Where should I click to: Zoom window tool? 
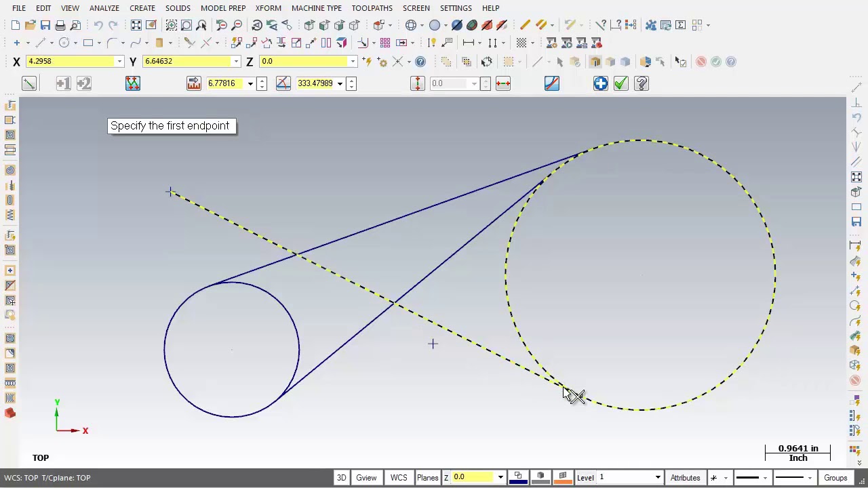(x=172, y=25)
